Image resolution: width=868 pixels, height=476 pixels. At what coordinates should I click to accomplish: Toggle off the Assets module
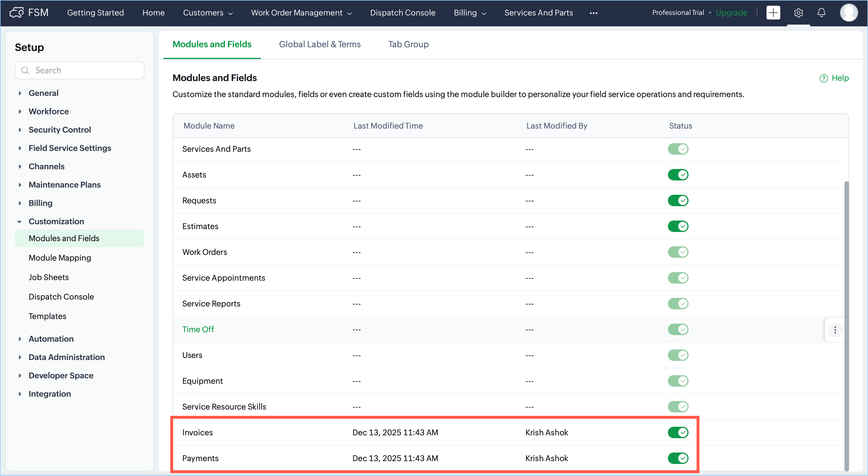pos(678,175)
